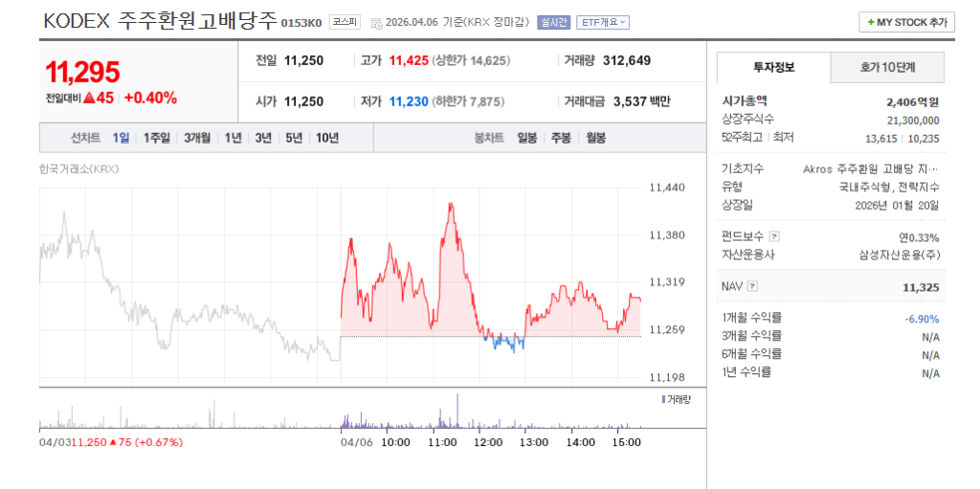Show the 1년 line chart
980x489 pixels.
click(x=233, y=138)
